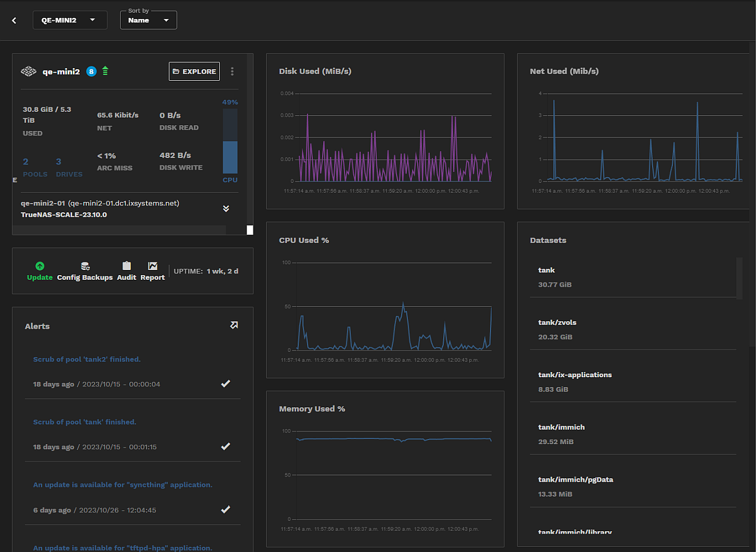The width and height of the screenshot is (756, 552).
Task: Open the Sort by Name dropdown
Action: point(148,20)
